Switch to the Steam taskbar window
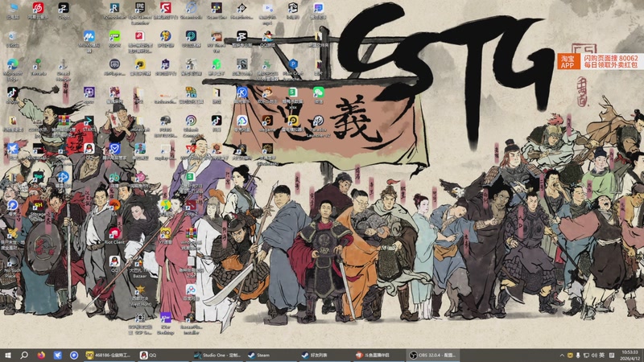The height and width of the screenshot is (362, 644). coord(270,355)
